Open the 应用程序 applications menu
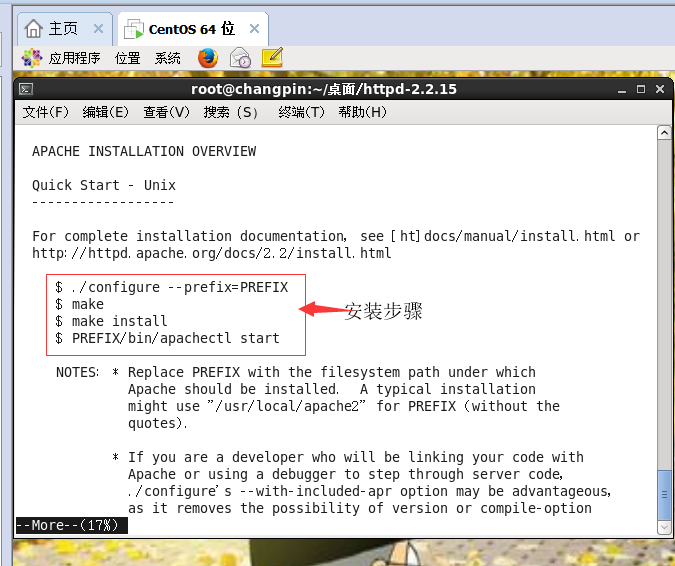675x566 pixels. 74,58
